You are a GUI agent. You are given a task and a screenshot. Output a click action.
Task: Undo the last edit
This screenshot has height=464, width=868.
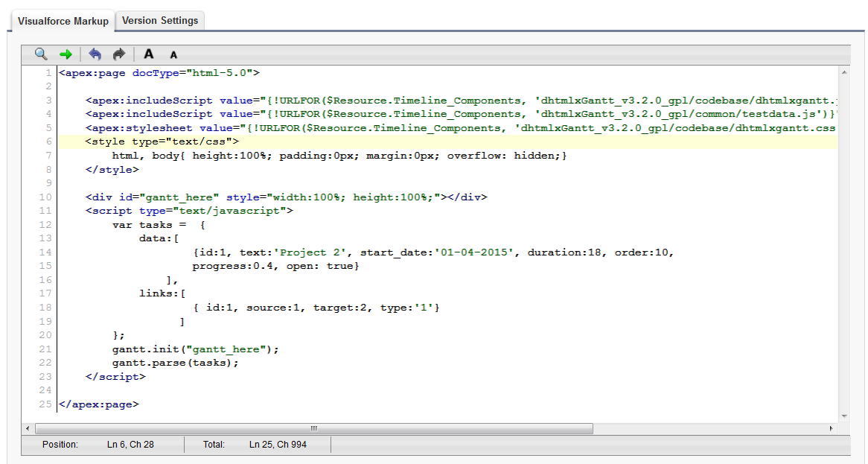pyautogui.click(x=95, y=54)
